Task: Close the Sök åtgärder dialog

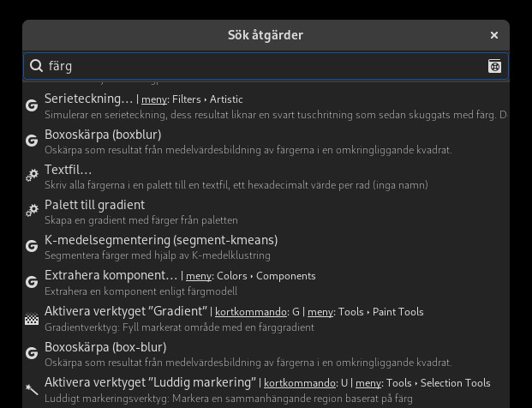Action: 494,35
